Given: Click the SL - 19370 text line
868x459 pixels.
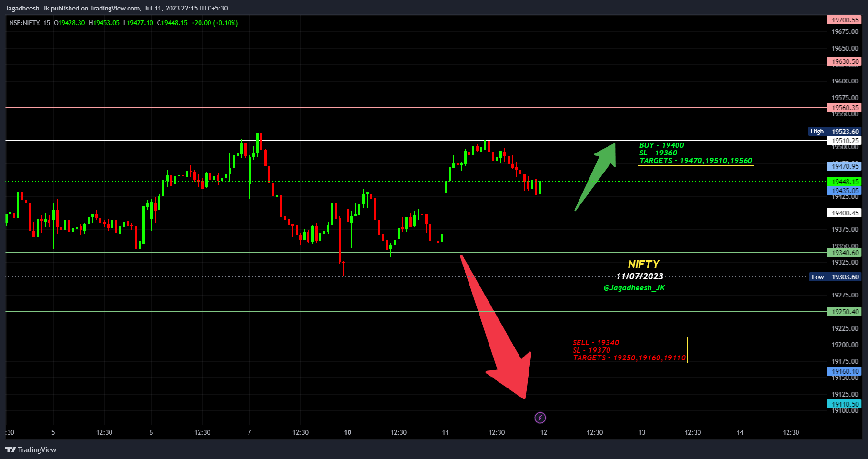Looking at the screenshot, I should 591,350.
